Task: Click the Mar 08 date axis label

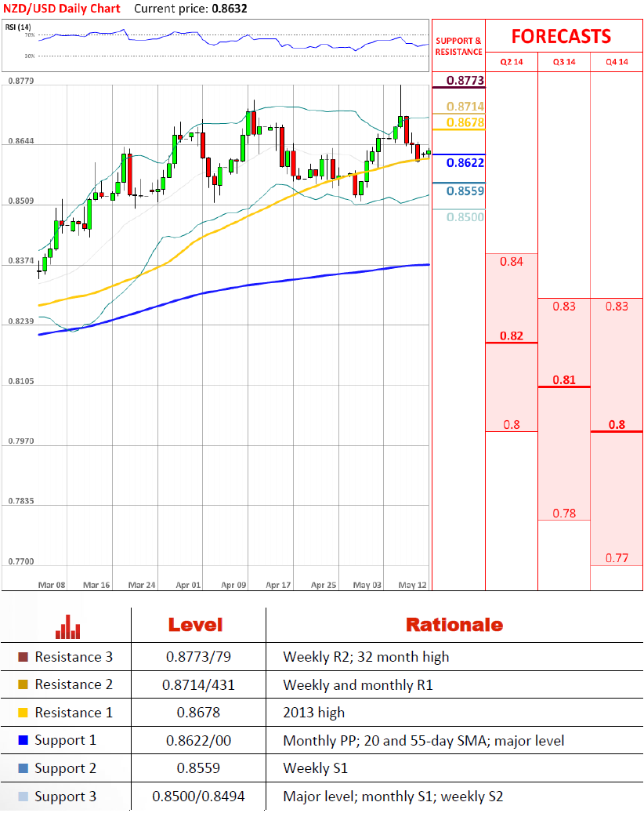Action: [52, 585]
